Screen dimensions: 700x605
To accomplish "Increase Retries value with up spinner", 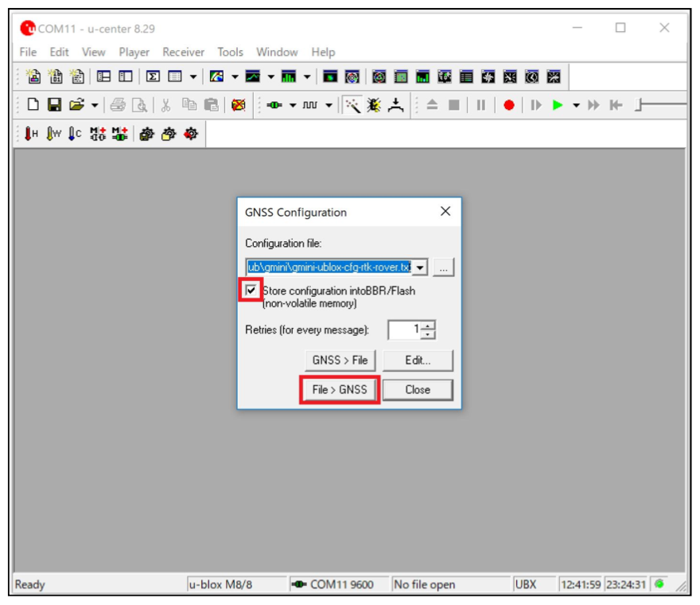I will pyautogui.click(x=428, y=326).
